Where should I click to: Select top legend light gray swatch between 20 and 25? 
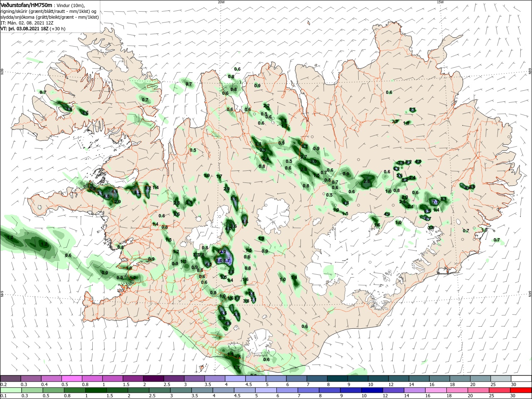(480, 378)
